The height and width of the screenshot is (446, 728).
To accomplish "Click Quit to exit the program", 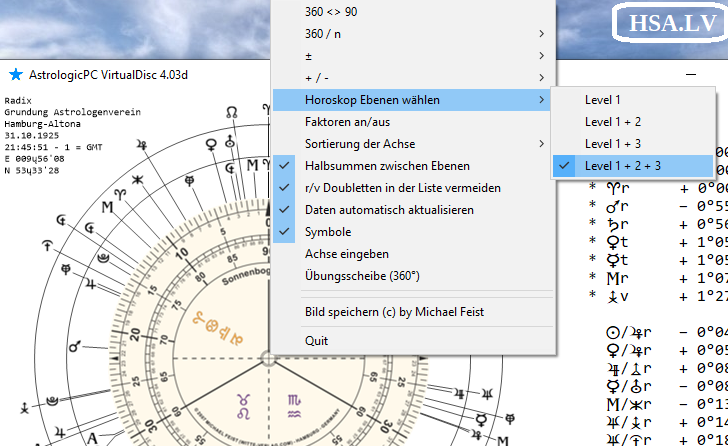I will (x=316, y=341).
